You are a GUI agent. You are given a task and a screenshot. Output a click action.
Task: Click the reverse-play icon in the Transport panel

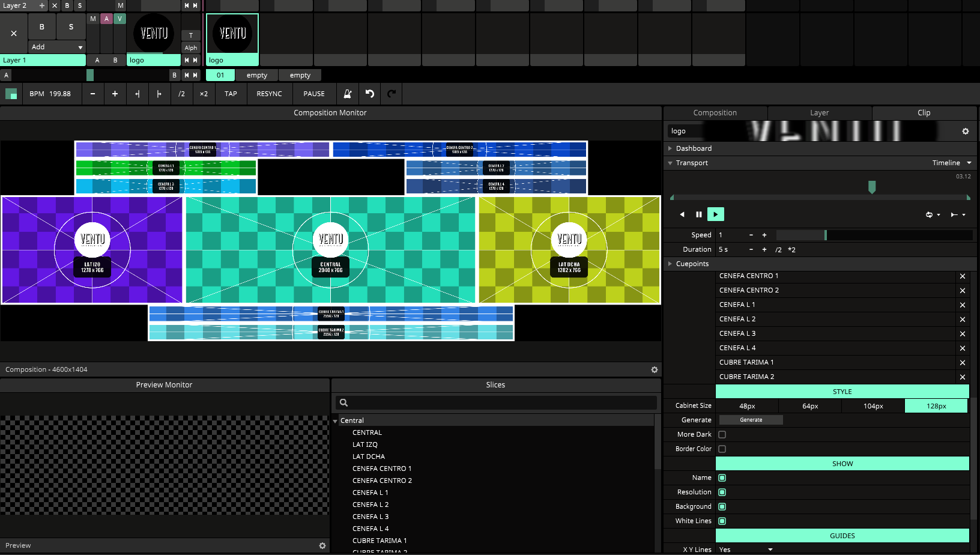(682, 214)
